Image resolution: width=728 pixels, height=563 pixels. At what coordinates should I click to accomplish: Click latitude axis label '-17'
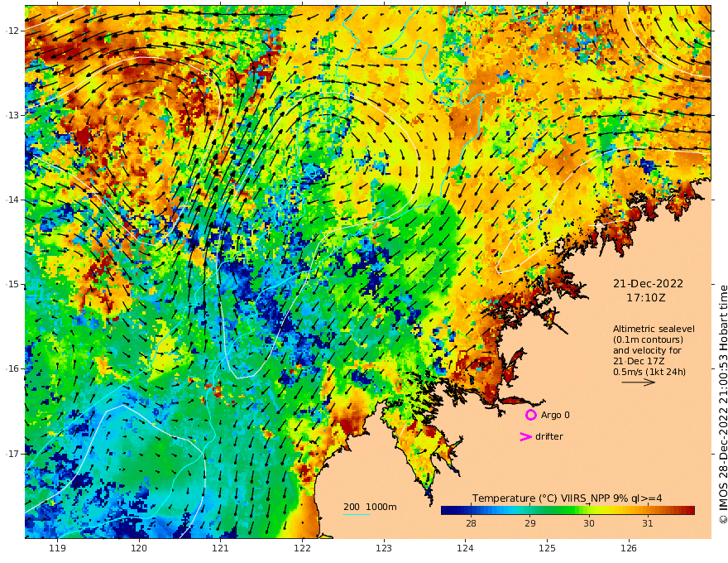point(12,454)
